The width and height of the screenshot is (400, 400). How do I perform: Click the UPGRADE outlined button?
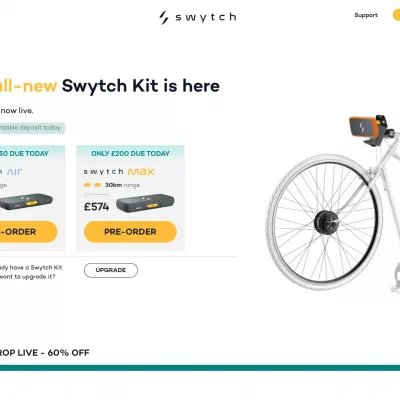[111, 270]
